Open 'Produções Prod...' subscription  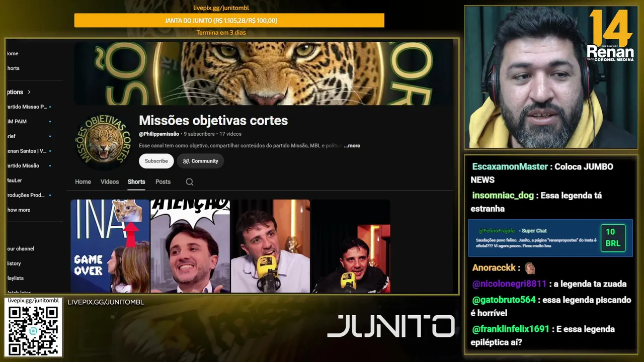[26, 195]
